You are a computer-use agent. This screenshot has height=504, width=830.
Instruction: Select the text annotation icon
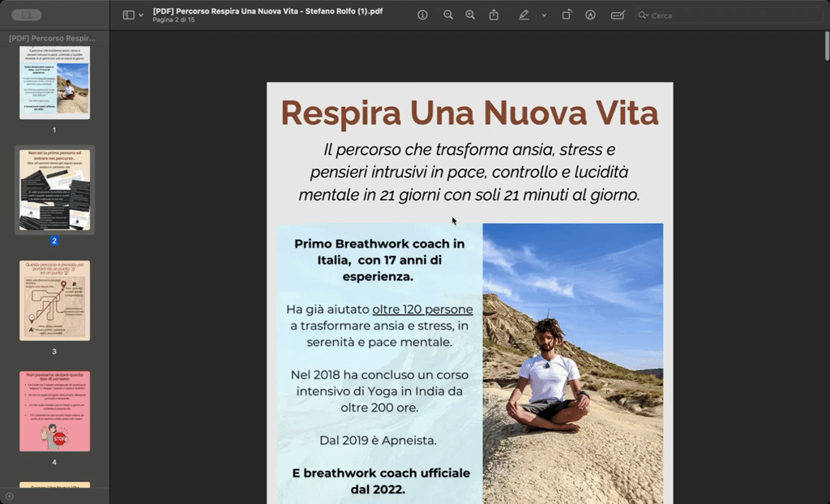click(x=591, y=15)
